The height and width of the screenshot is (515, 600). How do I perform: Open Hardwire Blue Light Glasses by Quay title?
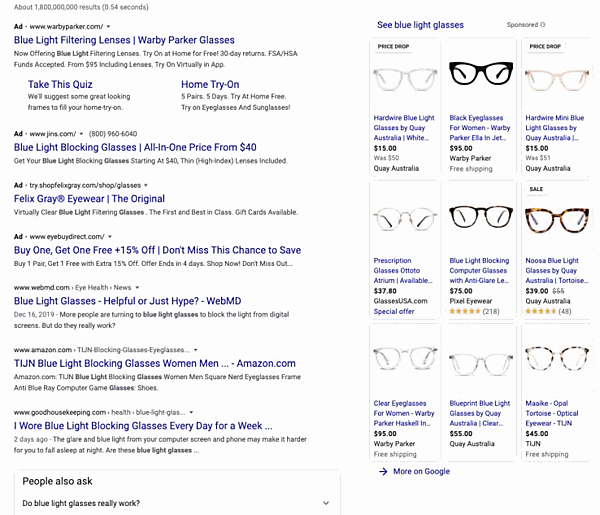(404, 128)
